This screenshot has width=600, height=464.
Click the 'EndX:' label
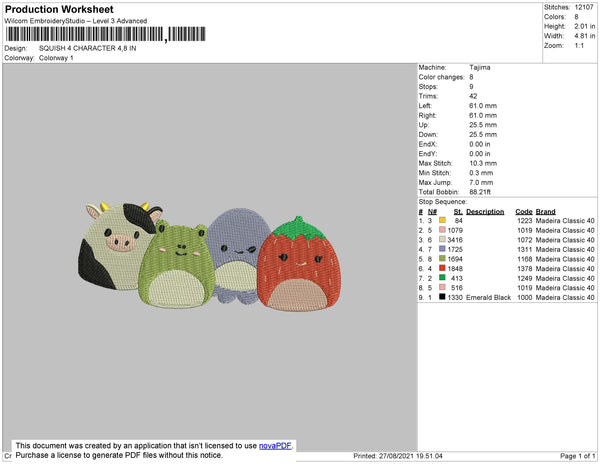click(x=427, y=144)
